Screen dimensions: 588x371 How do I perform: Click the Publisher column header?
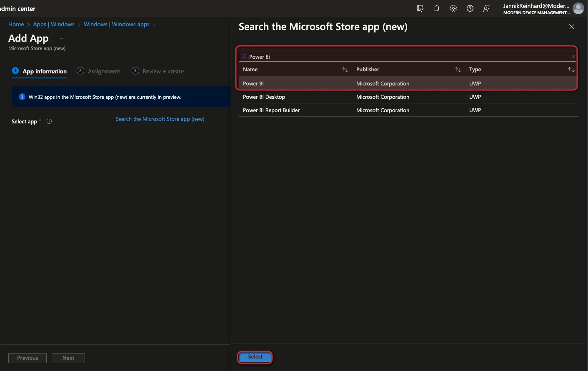click(368, 70)
